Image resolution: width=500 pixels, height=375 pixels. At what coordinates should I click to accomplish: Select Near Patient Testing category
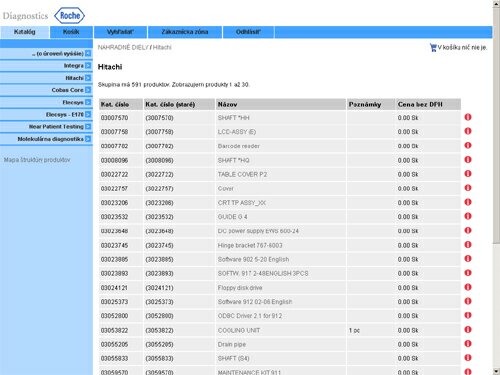click(x=56, y=127)
